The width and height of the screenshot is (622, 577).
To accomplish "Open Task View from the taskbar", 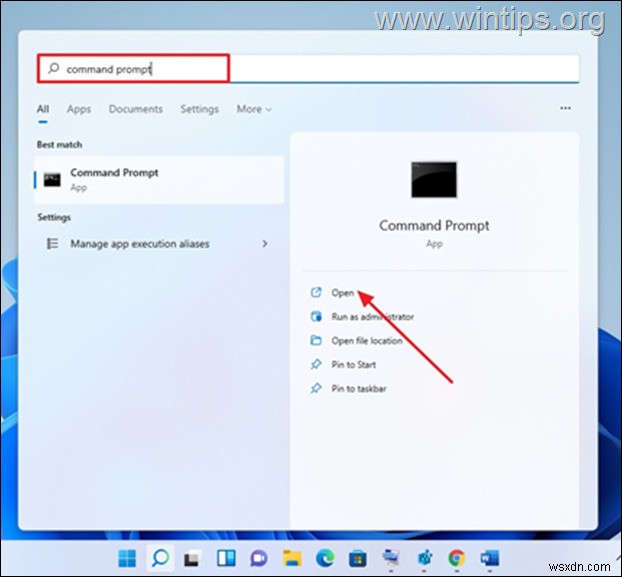I will tap(192, 559).
